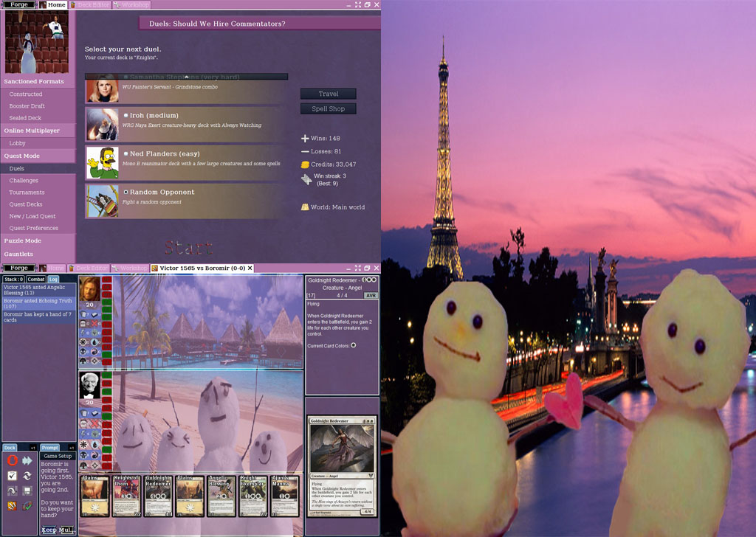
Task: Select the Iroh (medium) radio button
Action: coord(126,116)
